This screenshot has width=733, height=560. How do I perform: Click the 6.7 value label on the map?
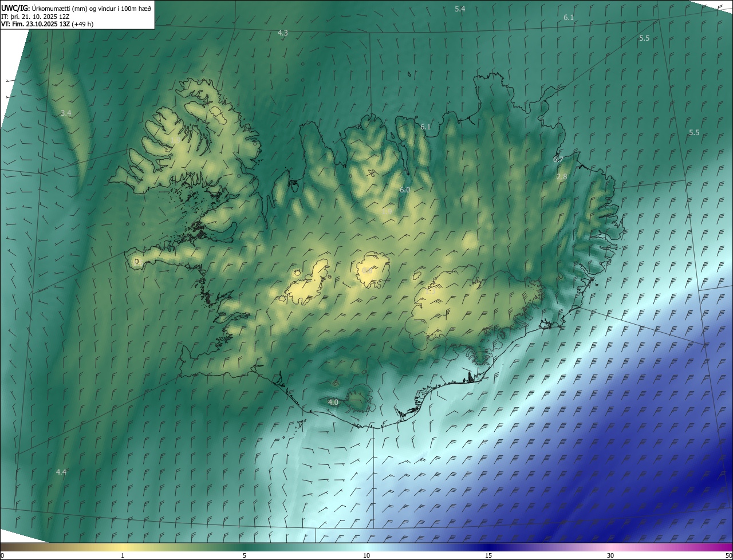pos(558,159)
